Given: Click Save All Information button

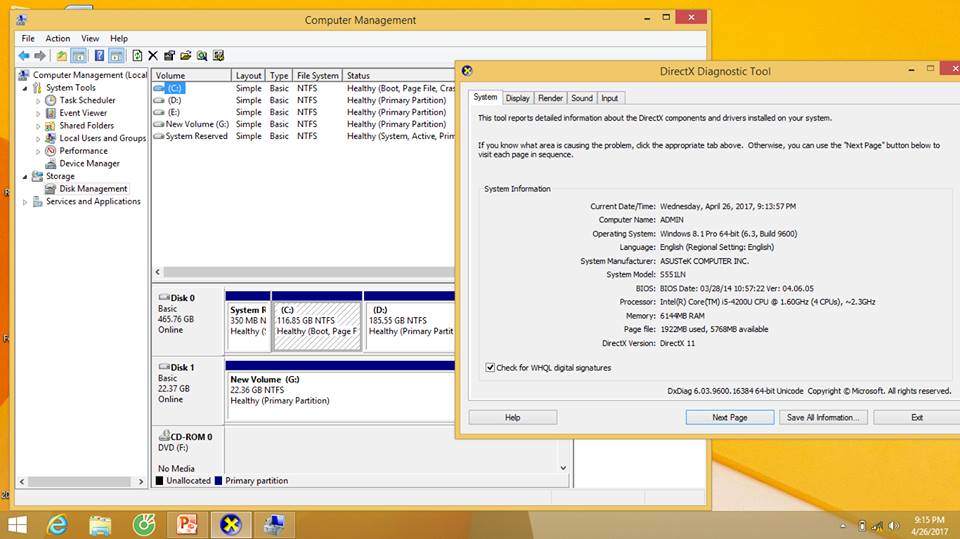Looking at the screenshot, I should point(823,417).
